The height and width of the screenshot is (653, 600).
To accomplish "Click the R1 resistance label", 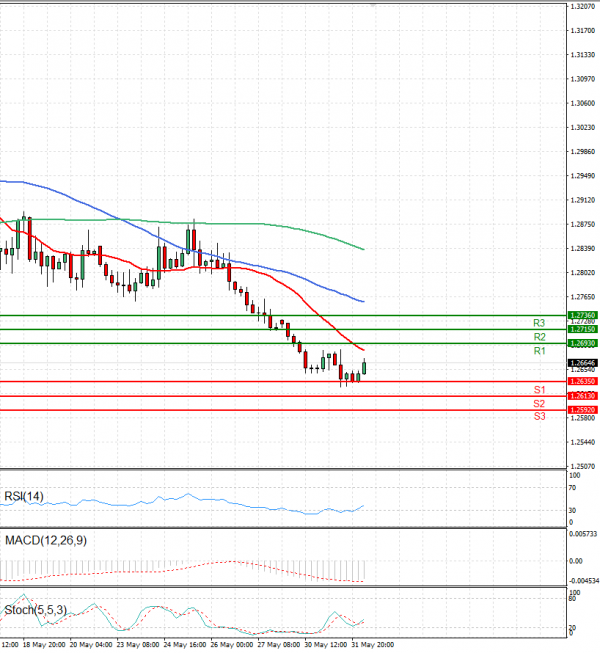I will pyautogui.click(x=538, y=352).
